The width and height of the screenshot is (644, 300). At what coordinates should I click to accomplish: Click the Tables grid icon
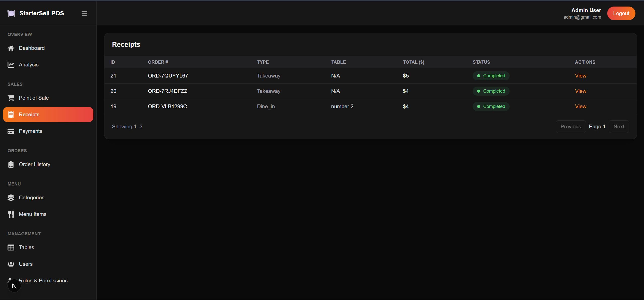(11, 247)
